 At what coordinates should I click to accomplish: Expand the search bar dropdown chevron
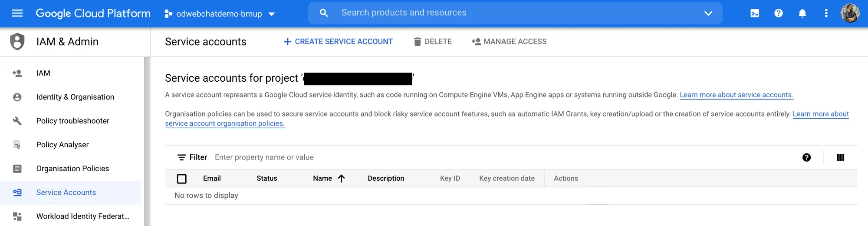pyautogui.click(x=708, y=13)
